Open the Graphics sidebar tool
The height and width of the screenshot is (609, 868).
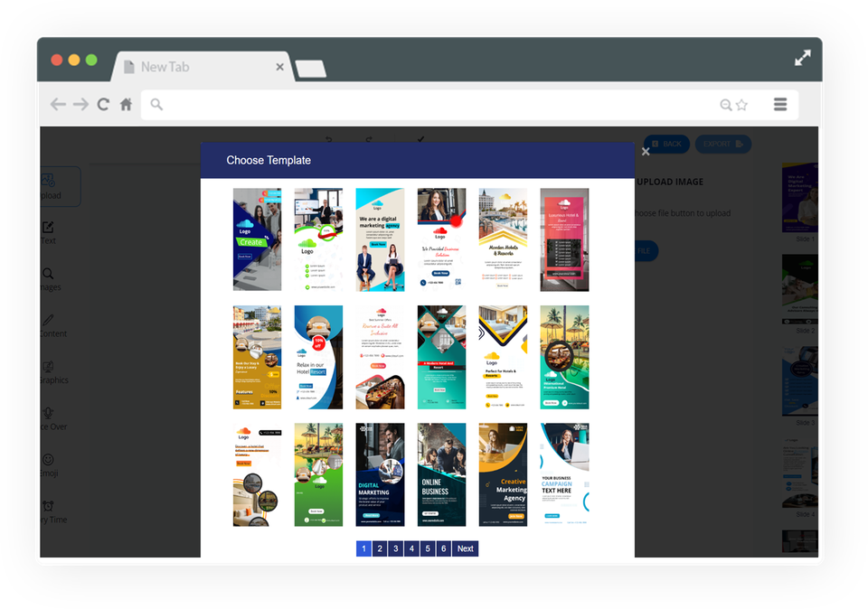click(x=52, y=372)
